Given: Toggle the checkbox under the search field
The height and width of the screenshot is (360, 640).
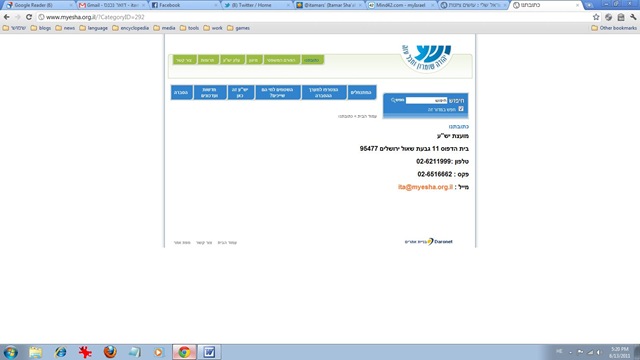Looking at the screenshot, I should tap(461, 109).
